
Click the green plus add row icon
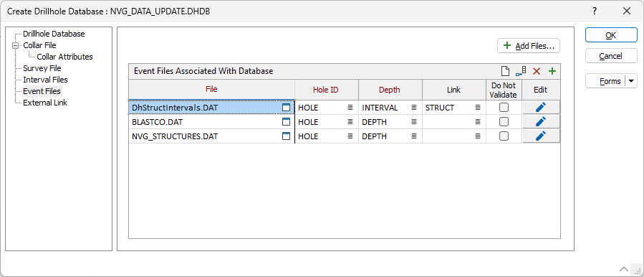coord(552,71)
